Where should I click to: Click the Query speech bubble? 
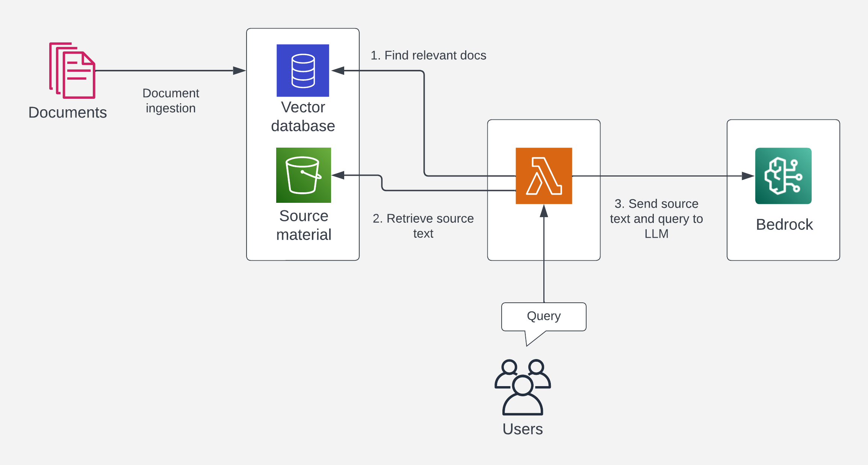pos(544,317)
